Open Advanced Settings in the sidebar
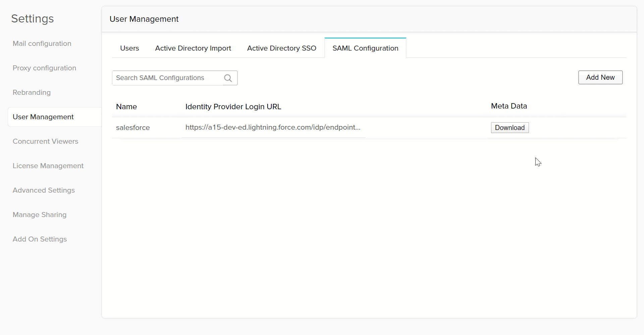This screenshot has width=644, height=335. (x=44, y=190)
